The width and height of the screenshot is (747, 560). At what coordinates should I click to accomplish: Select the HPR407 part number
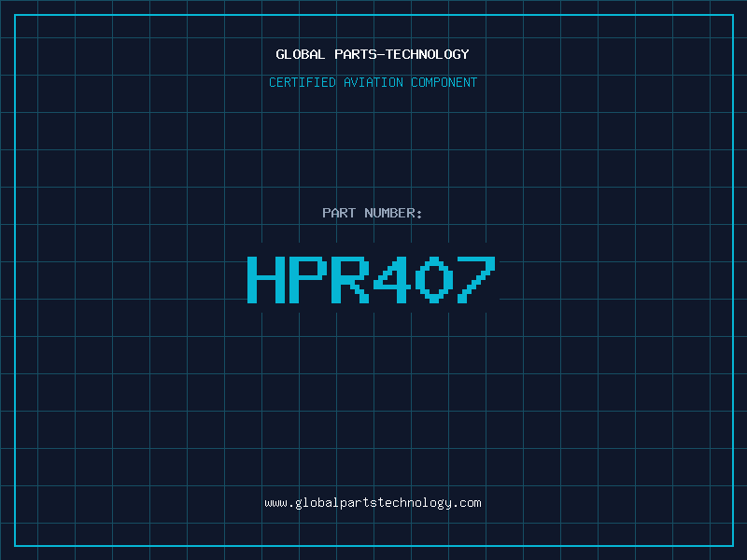click(371, 278)
